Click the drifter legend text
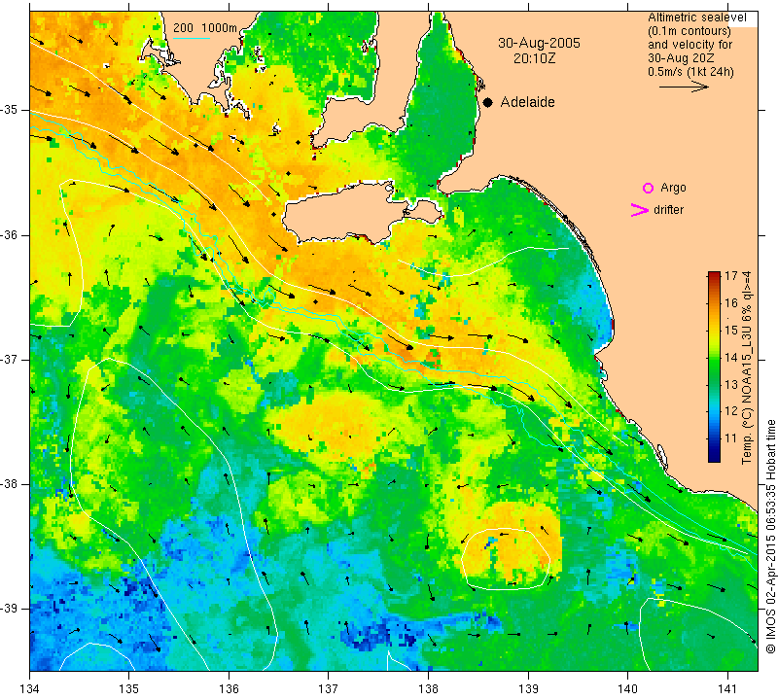Viewport: 778px width, 700px height. pos(668,210)
